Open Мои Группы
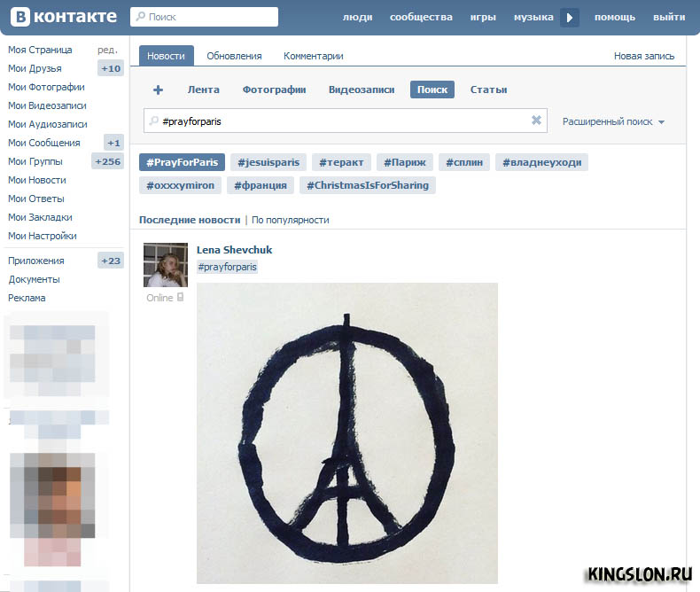This screenshot has width=700, height=592. 35,161
